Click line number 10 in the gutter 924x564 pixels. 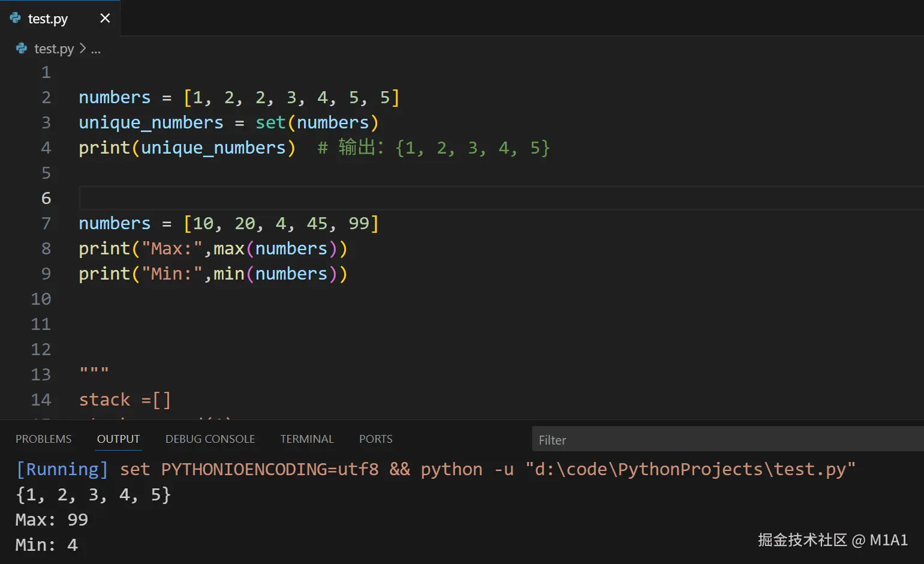pyautogui.click(x=41, y=299)
